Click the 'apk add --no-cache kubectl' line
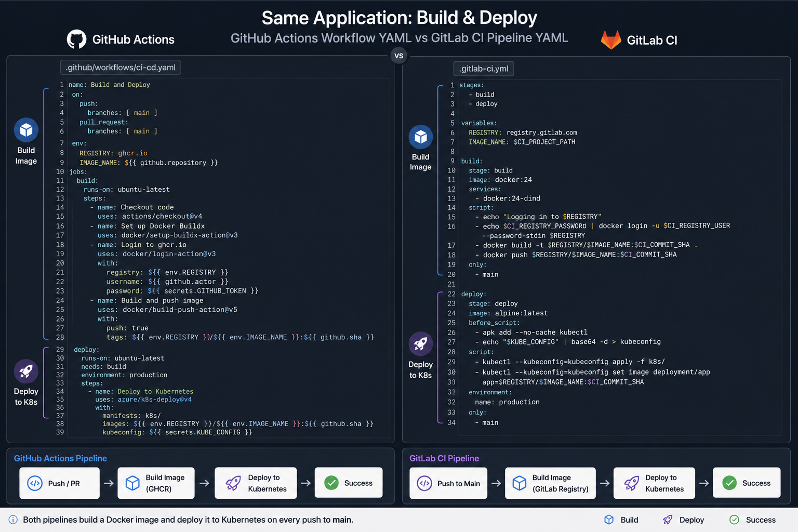This screenshot has height=532, width=798. pyautogui.click(x=531, y=332)
